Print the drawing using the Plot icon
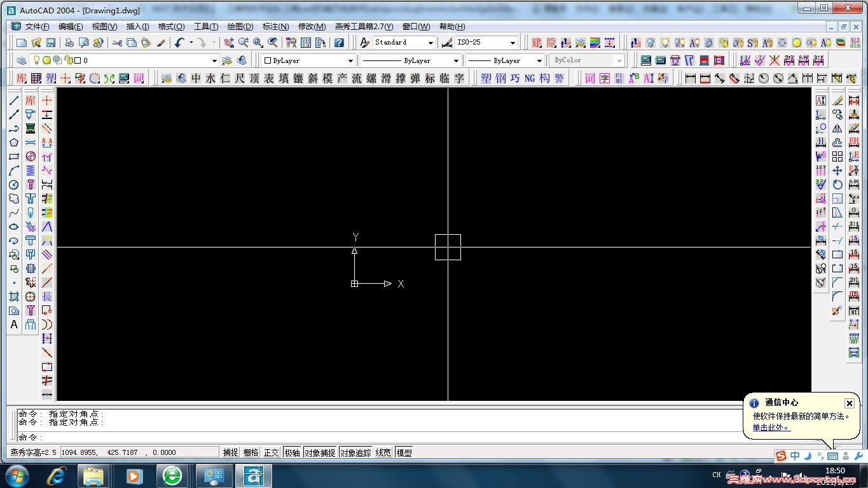Image resolution: width=868 pixels, height=488 pixels. tap(69, 43)
